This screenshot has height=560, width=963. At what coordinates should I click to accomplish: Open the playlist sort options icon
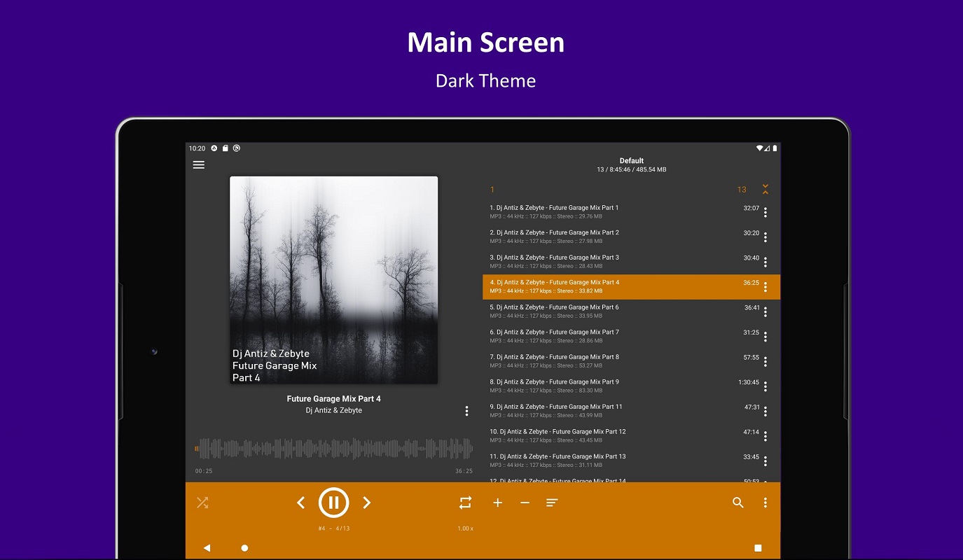[552, 503]
